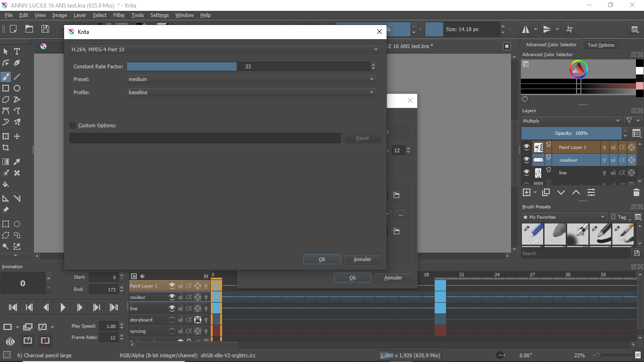
Task: Select the Freehand Brush tool
Action: (x=6, y=76)
